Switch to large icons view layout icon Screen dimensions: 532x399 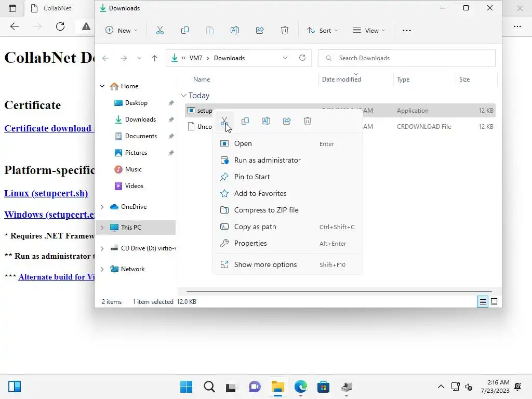(x=494, y=302)
